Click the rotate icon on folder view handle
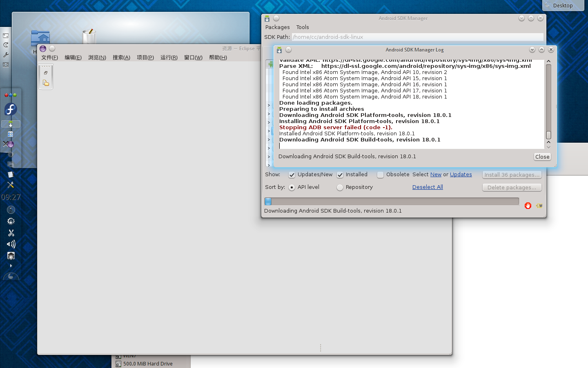 click(6, 45)
